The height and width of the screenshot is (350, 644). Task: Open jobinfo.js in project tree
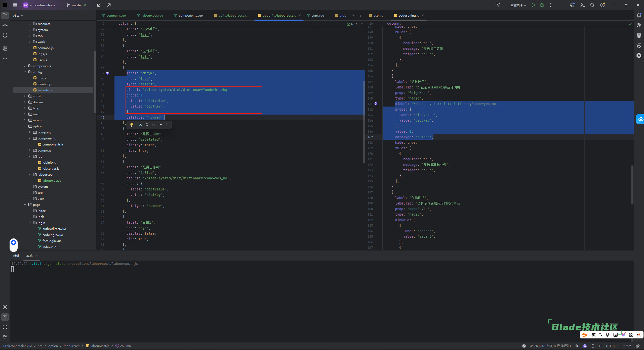pos(49,162)
